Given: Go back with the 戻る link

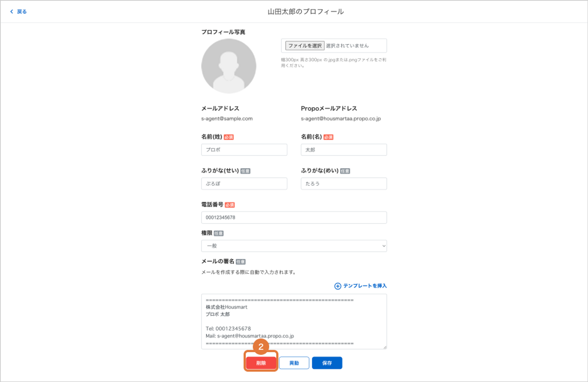Looking at the screenshot, I should pyautogui.click(x=19, y=11).
